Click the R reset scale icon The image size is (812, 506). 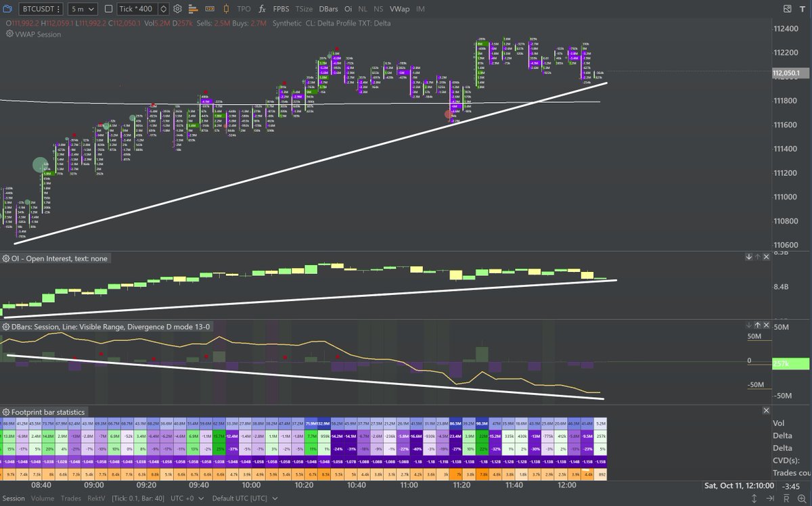coord(787,499)
